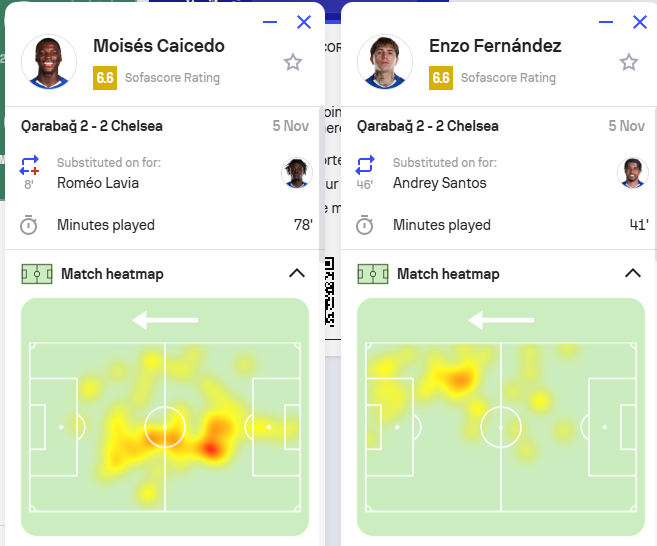The height and width of the screenshot is (546, 657).
Task: Favorite Enzo Fernández with the star icon
Action: (x=629, y=62)
